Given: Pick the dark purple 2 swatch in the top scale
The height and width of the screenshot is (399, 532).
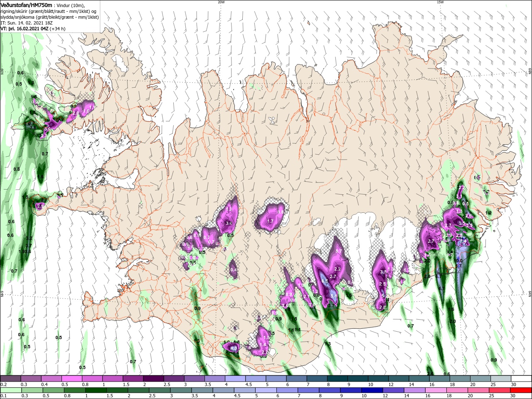Looking at the screenshot, I should 153,379.
